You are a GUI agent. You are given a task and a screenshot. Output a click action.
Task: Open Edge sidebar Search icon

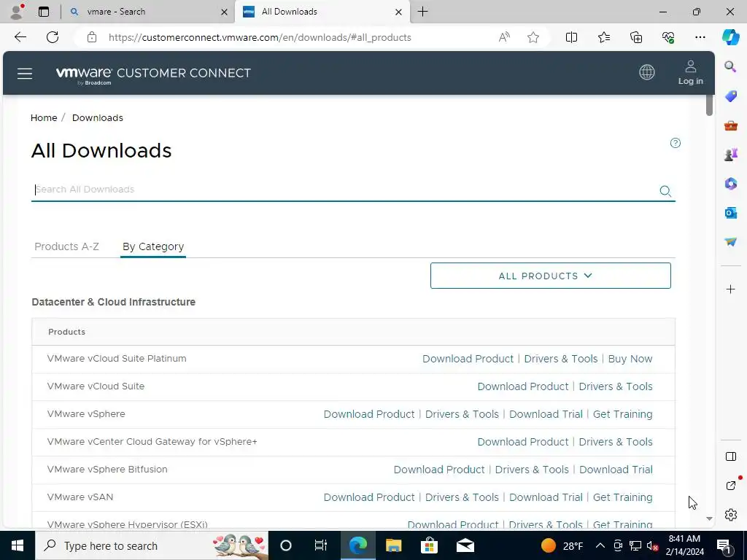click(x=730, y=66)
